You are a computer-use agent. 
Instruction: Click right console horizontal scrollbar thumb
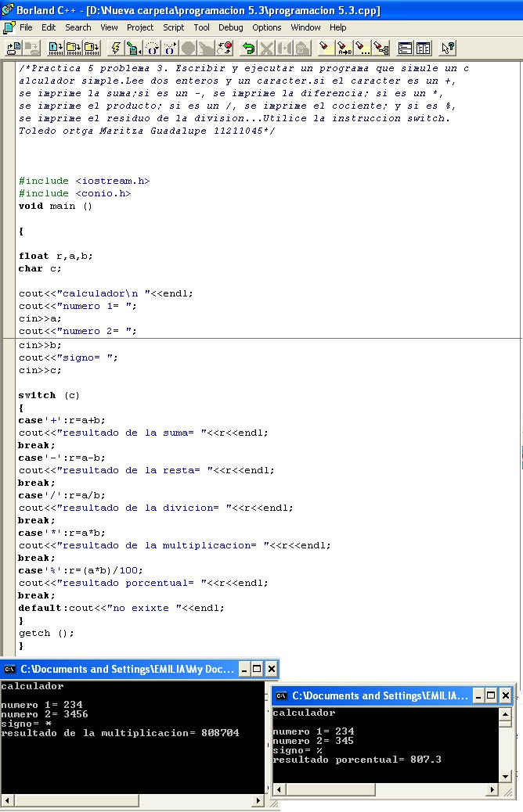[330, 790]
